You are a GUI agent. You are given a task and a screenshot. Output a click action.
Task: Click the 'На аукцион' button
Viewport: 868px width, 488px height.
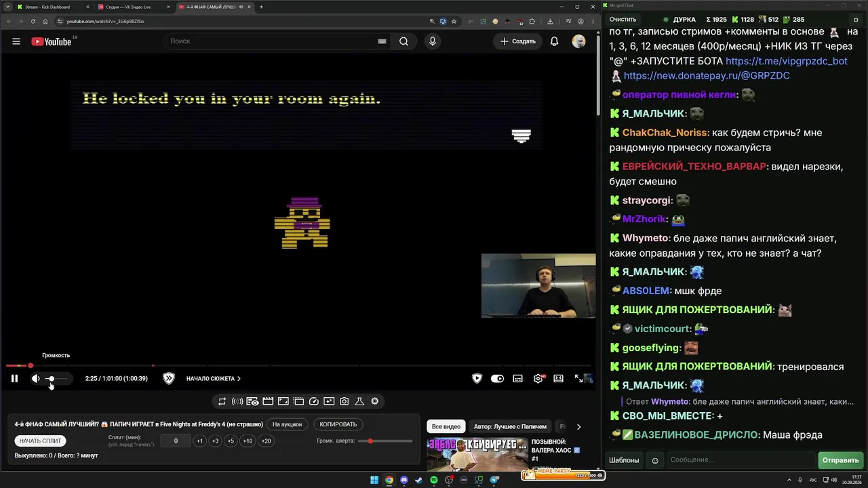(x=288, y=424)
